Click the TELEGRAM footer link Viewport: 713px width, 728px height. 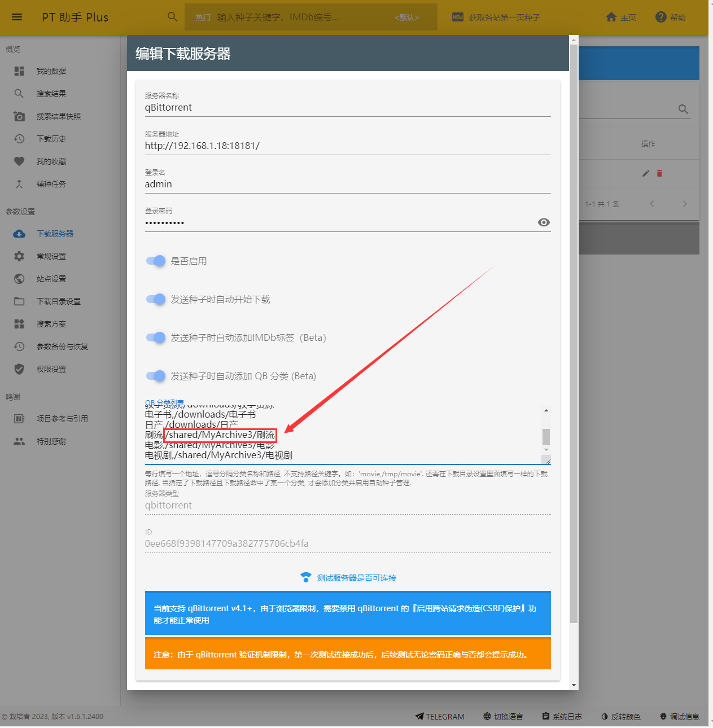pyautogui.click(x=440, y=717)
